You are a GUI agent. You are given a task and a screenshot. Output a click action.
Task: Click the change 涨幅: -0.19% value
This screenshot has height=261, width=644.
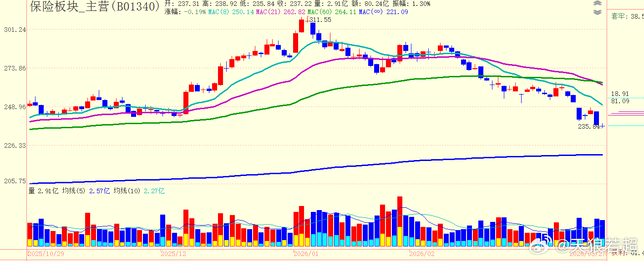click(186, 12)
